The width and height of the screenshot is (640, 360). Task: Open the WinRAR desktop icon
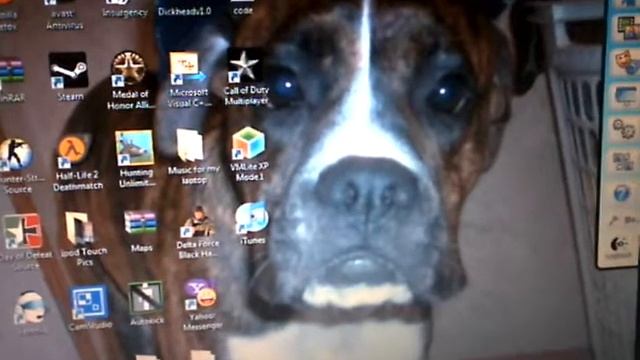(x=11, y=71)
